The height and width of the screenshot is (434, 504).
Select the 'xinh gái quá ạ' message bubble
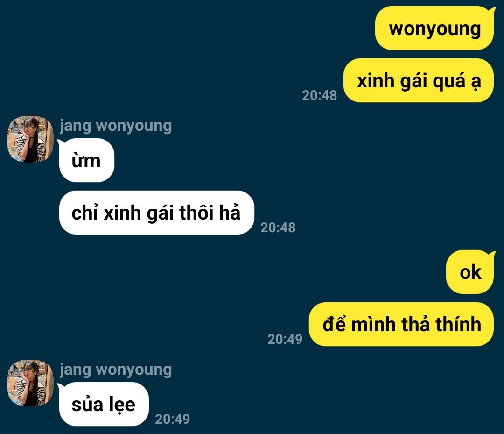coord(419,80)
